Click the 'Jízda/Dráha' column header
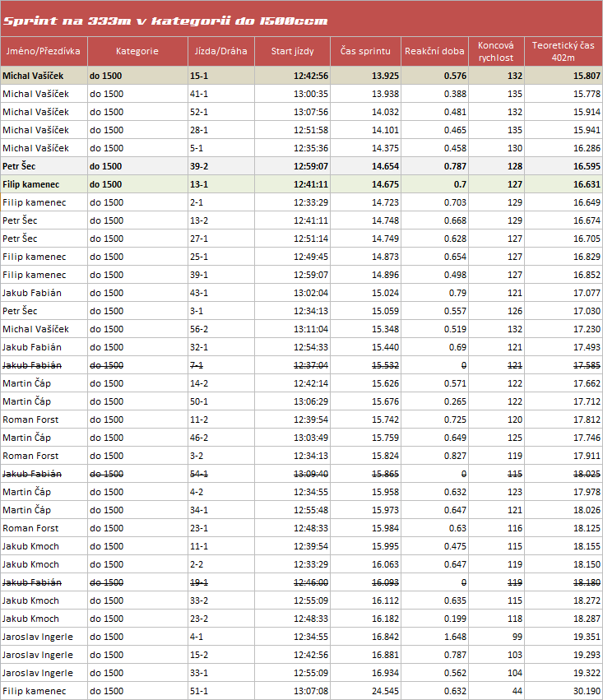603x700 pixels. tap(220, 51)
